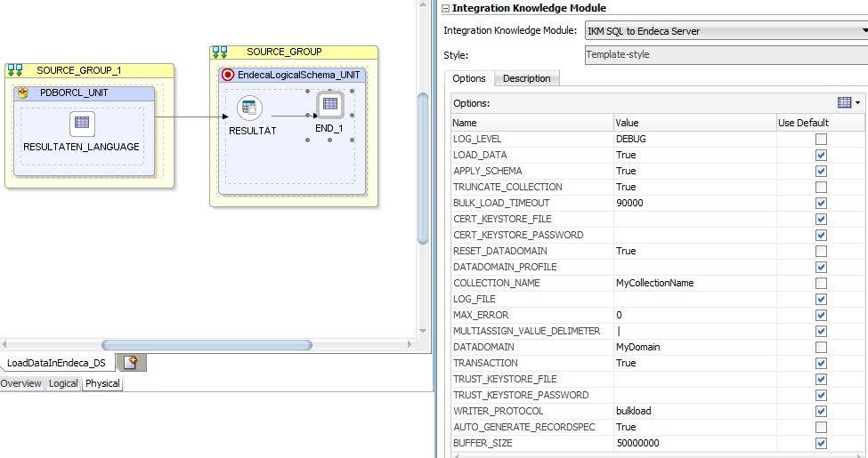
Task: Click the SOURCE_GROUP_1 group header icon
Action: tap(15, 69)
